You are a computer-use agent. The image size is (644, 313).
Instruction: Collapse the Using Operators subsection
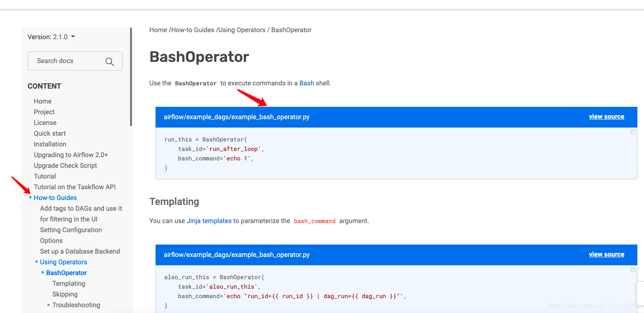coord(36,262)
